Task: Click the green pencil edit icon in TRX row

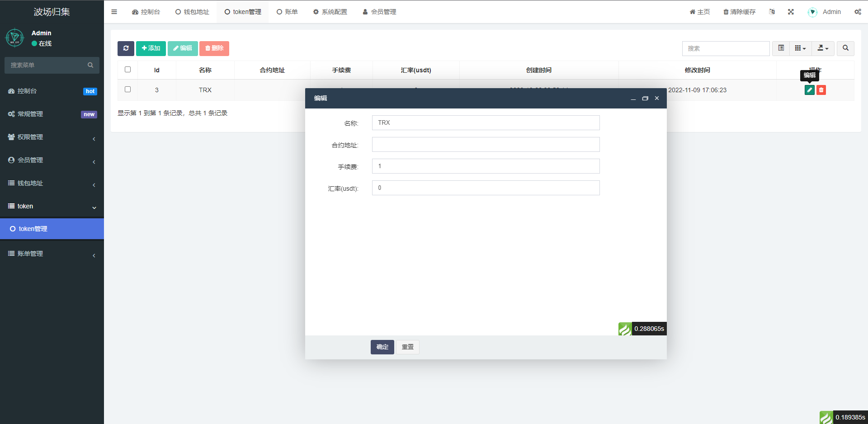Action: point(809,90)
